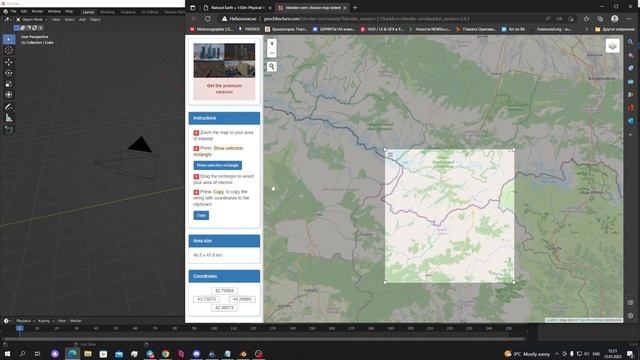Open the Blender editor type dropdown
The width and height of the screenshot is (640, 360).
pyautogui.click(x=7, y=19)
